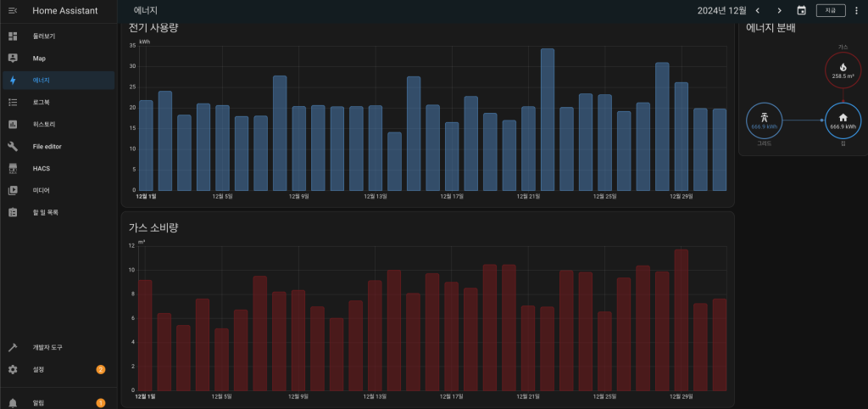Click the 집 home circle node
Image resolution: width=868 pixels, height=409 pixels.
pos(843,120)
